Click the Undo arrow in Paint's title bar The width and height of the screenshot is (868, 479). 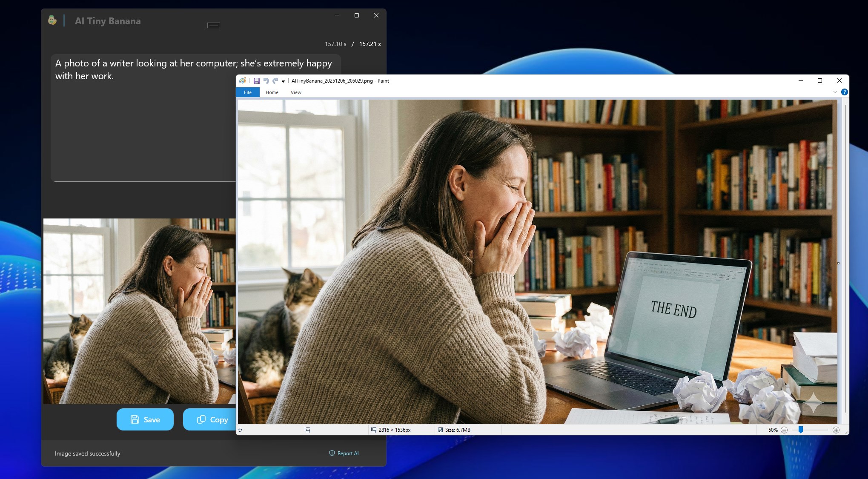point(266,81)
